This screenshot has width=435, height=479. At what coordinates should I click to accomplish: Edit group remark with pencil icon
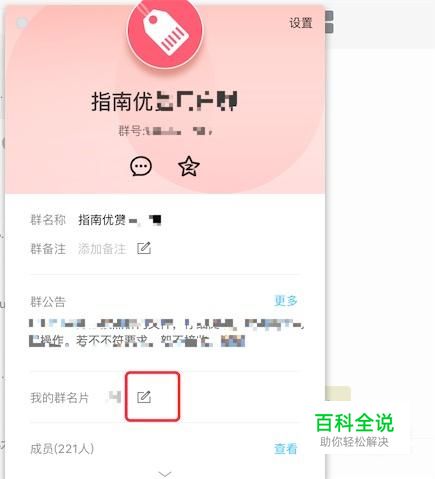[144, 248]
